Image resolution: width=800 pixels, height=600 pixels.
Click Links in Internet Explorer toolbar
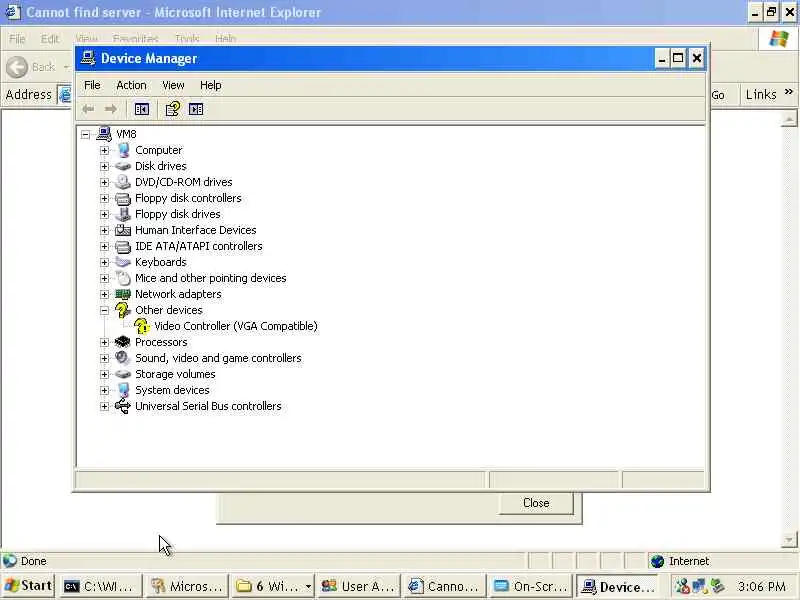pos(761,94)
